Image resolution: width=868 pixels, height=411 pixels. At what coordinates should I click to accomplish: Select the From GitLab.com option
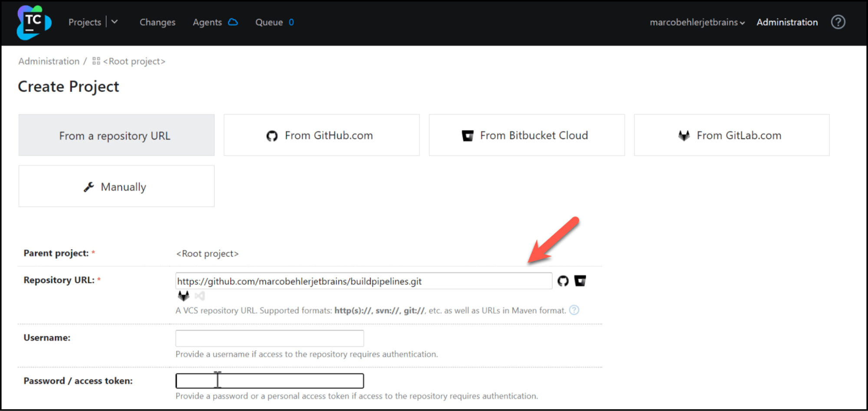tap(731, 135)
